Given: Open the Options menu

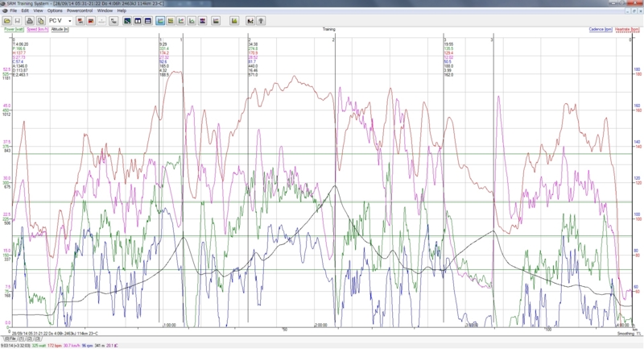Looking at the screenshot, I should click(55, 10).
